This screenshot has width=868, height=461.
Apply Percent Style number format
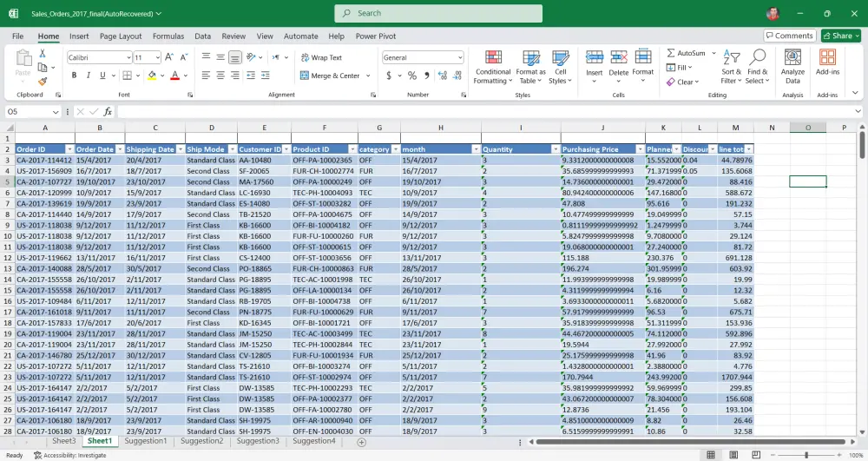(411, 76)
